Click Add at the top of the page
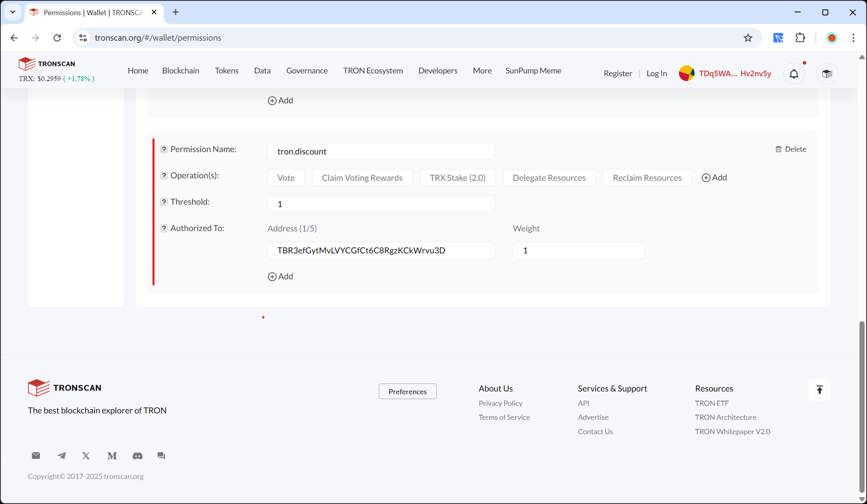This screenshot has width=867, height=504. pyautogui.click(x=281, y=101)
